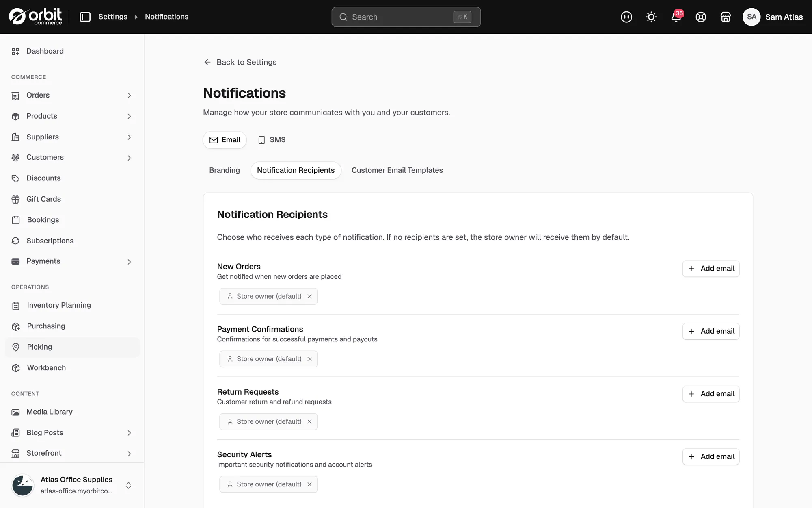Viewport: 812px width, 508px height.
Task: Open Gift Cards in the sidebar
Action: tap(72, 199)
